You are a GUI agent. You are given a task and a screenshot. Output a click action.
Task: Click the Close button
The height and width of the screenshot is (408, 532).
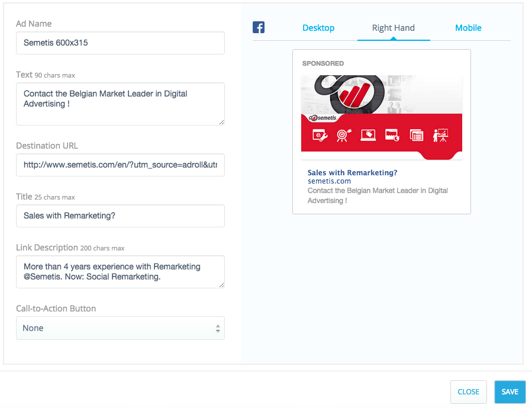468,392
